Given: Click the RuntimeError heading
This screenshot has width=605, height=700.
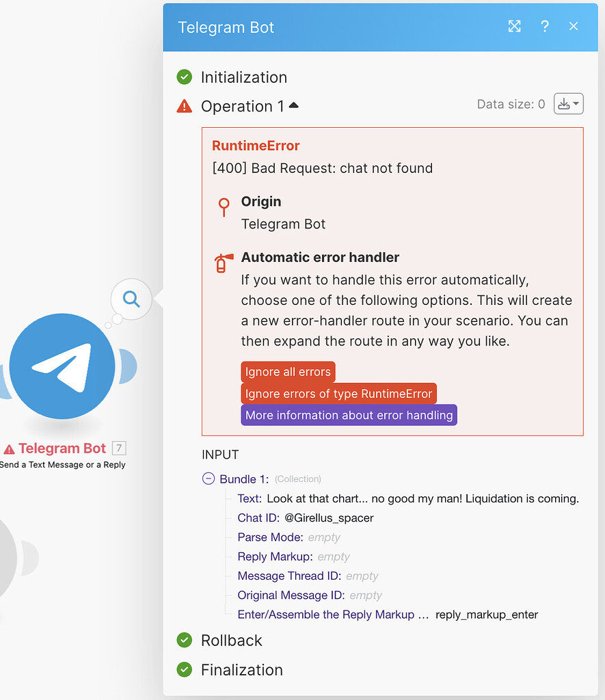Looking at the screenshot, I should [x=256, y=146].
